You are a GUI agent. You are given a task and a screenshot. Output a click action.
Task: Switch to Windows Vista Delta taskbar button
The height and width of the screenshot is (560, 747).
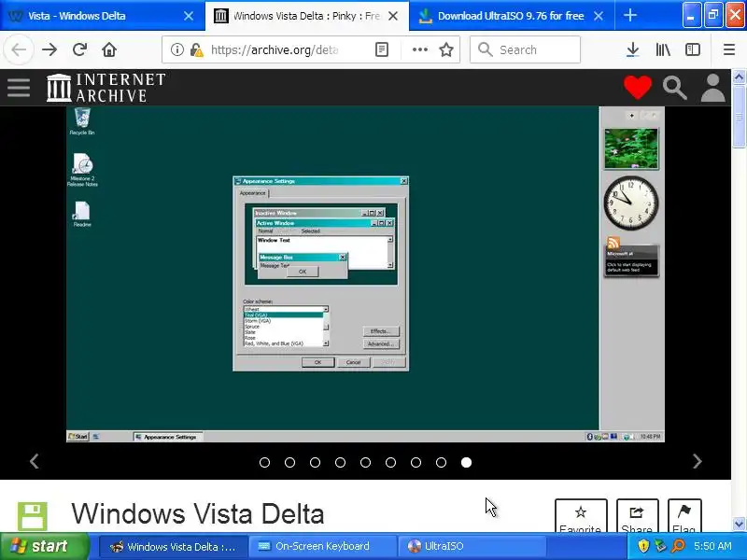pyautogui.click(x=174, y=546)
